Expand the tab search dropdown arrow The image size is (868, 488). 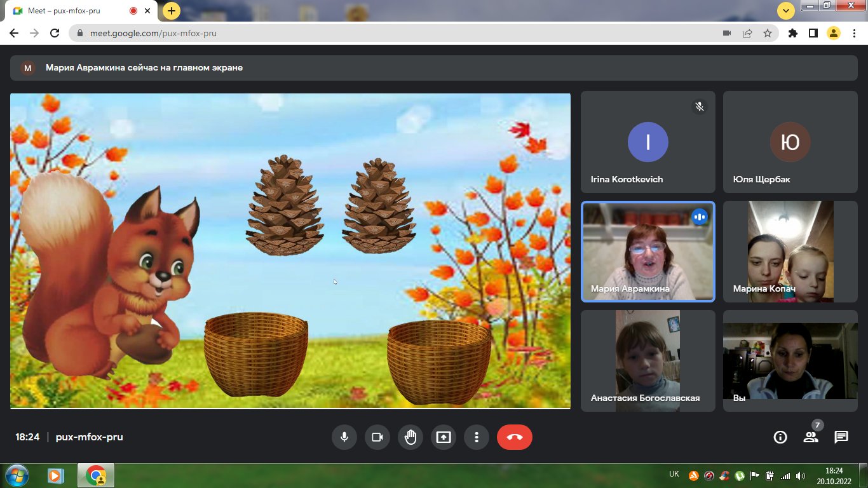click(x=786, y=11)
